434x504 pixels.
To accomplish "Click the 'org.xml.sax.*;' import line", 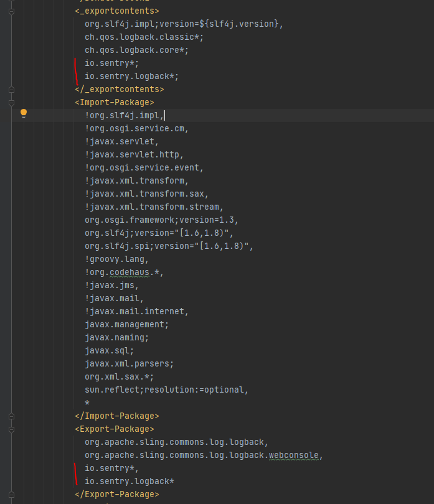I will coord(119,376).
